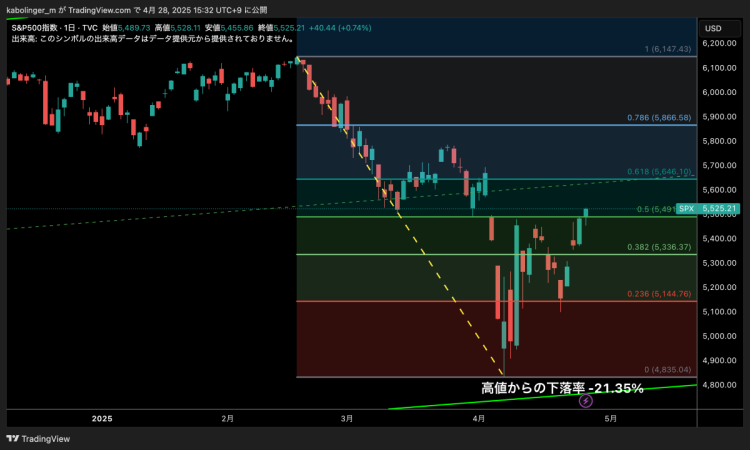Screen dimensions: 750x450
Task: Open the USD currency selector
Action: [x=719, y=28]
